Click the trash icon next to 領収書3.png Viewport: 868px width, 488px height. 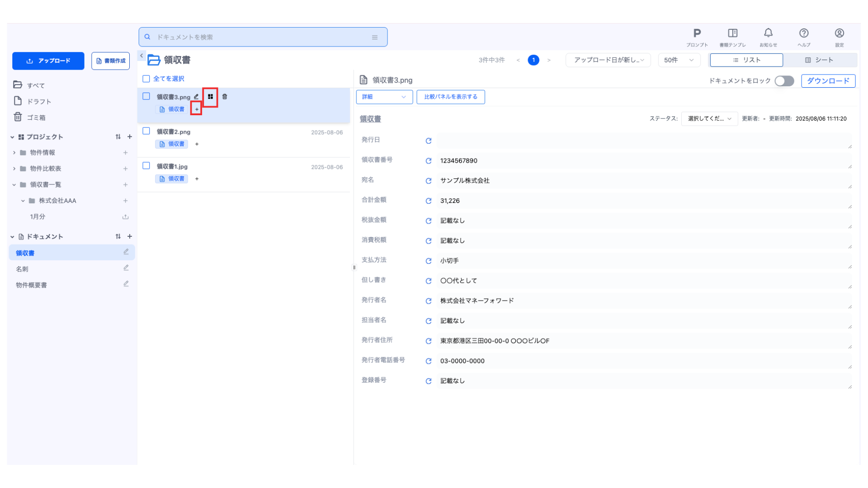(x=225, y=97)
